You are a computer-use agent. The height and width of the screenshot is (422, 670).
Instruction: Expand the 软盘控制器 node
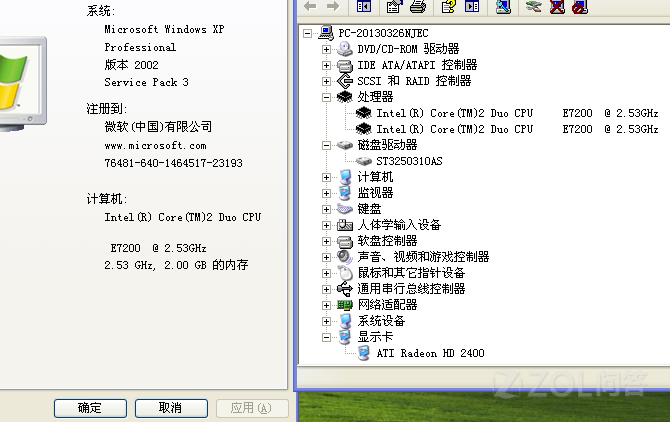pos(326,241)
